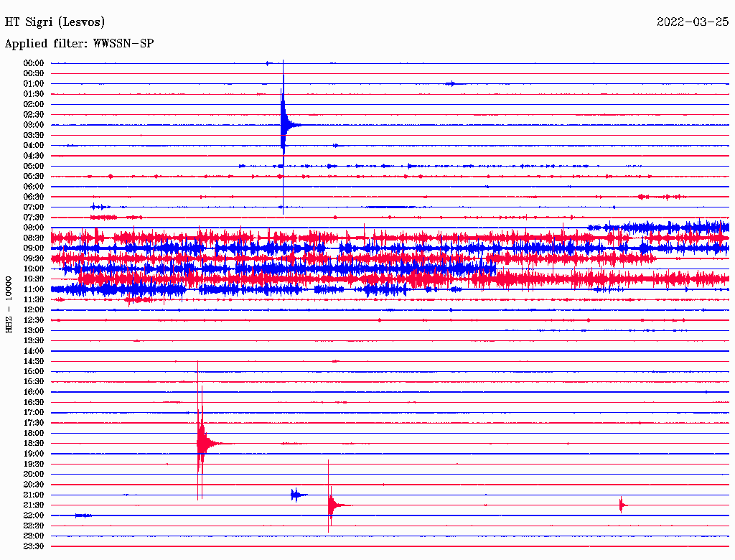Click the 07:00 time label

[x=34, y=207]
